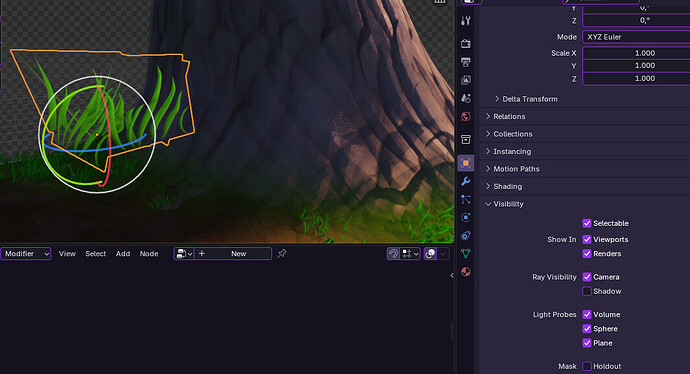Enable the Holdout mask checkbox
Viewport: 690px width, 374px height.
tap(587, 366)
